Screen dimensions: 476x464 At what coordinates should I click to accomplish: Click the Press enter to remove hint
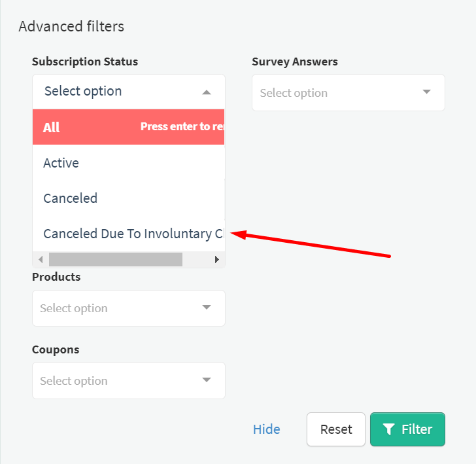coord(182,126)
